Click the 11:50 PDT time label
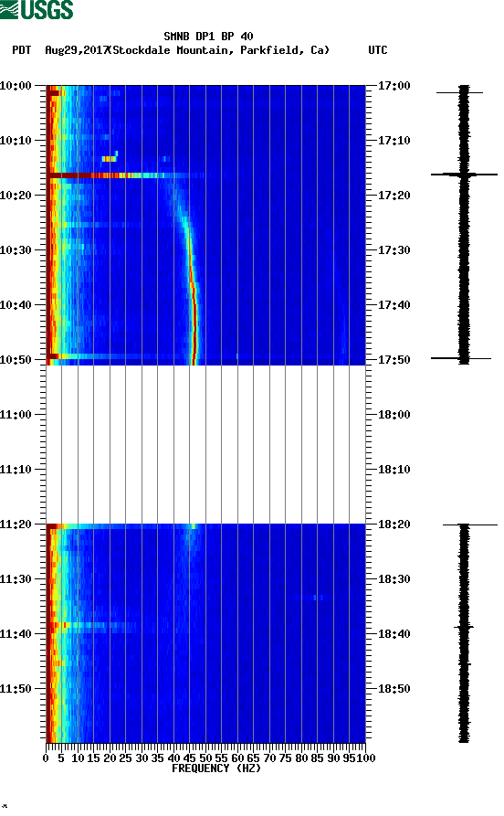 16,688
